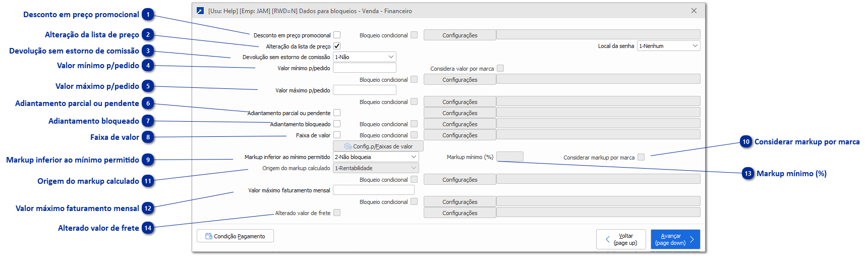
Task: Enable the Adiantamento bloqueado checkbox
Action: click(x=337, y=124)
